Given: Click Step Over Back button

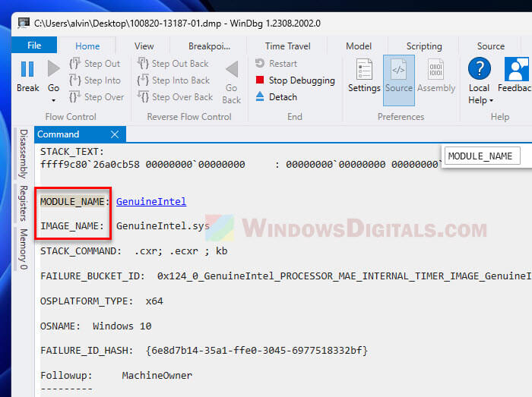Looking at the screenshot, I should 175,97.
